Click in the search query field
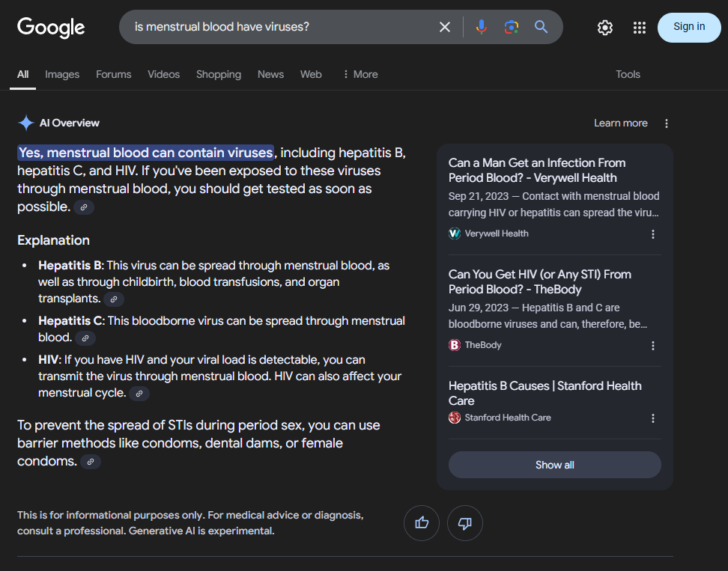Image resolution: width=728 pixels, height=571 pixels. tap(279, 27)
